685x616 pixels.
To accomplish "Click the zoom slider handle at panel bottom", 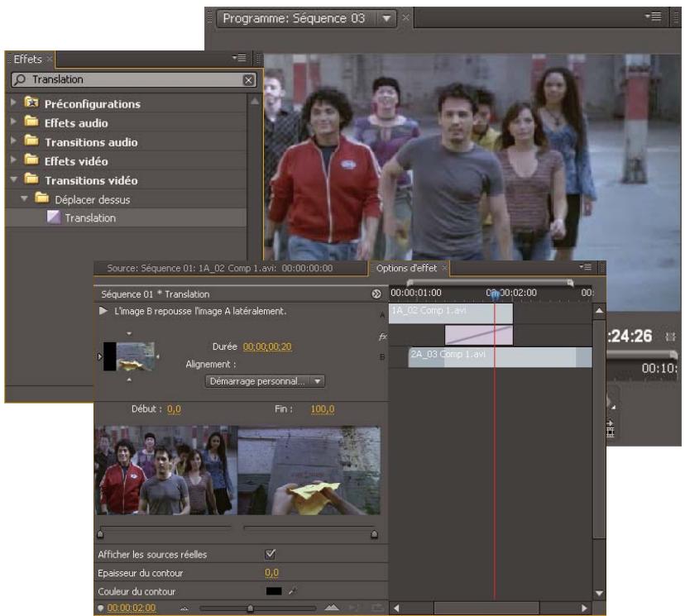I will (251, 608).
